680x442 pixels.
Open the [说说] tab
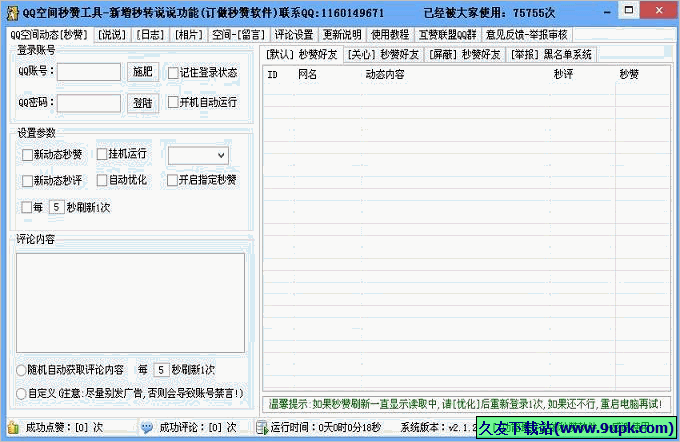112,35
